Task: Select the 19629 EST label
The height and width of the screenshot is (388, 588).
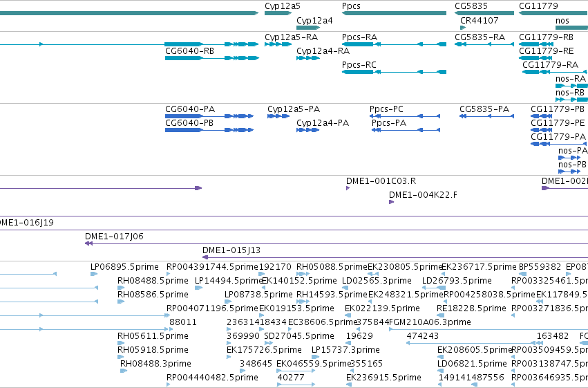Action: click(359, 336)
